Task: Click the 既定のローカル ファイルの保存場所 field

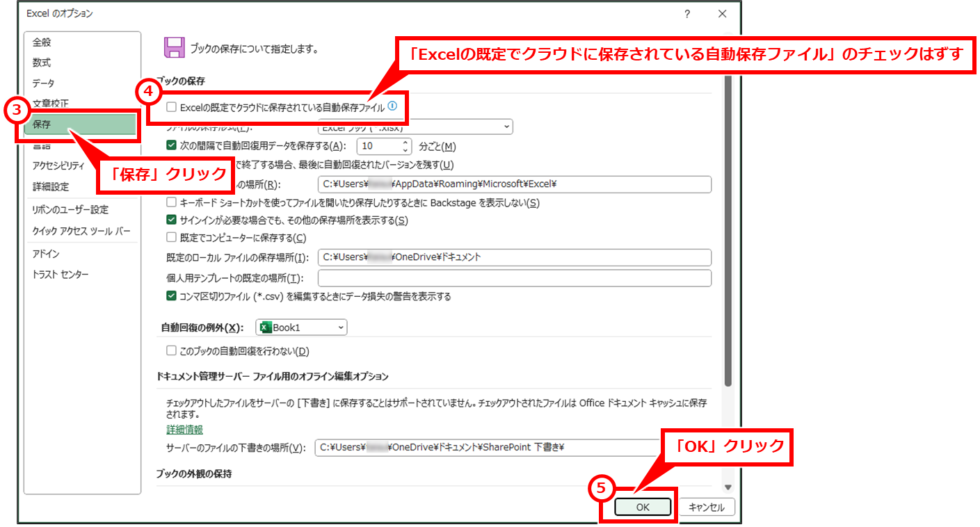Action: pos(514,257)
